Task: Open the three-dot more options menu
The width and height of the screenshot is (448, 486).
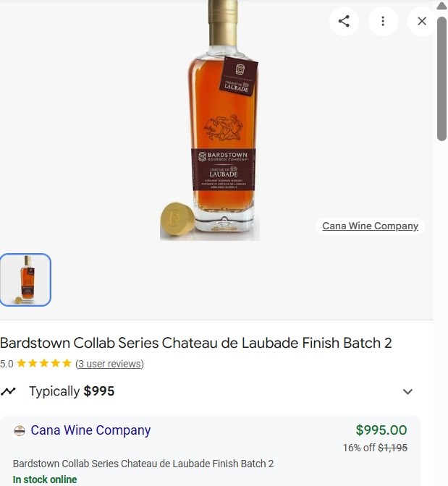Action: click(x=383, y=21)
